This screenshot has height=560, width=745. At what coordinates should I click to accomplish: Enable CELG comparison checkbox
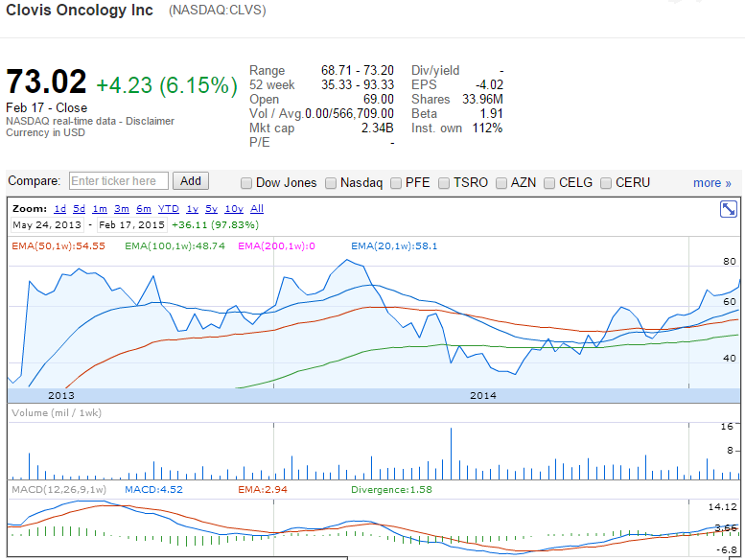(x=549, y=183)
